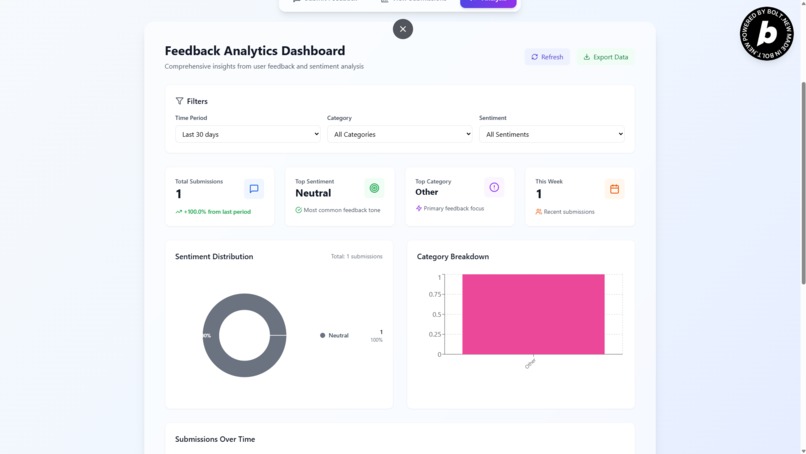The height and width of the screenshot is (454, 806).
Task: Click the pink Other bar in Category Breakdown
Action: coord(533,314)
